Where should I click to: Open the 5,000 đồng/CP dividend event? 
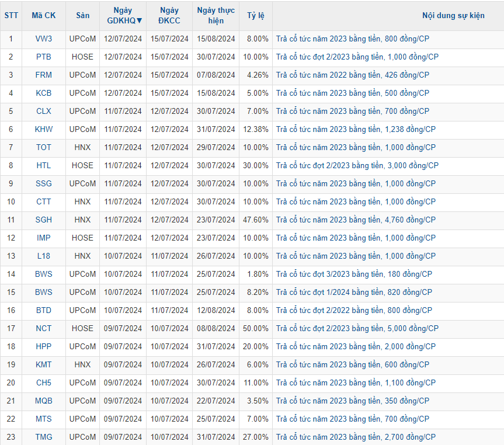pos(357,328)
